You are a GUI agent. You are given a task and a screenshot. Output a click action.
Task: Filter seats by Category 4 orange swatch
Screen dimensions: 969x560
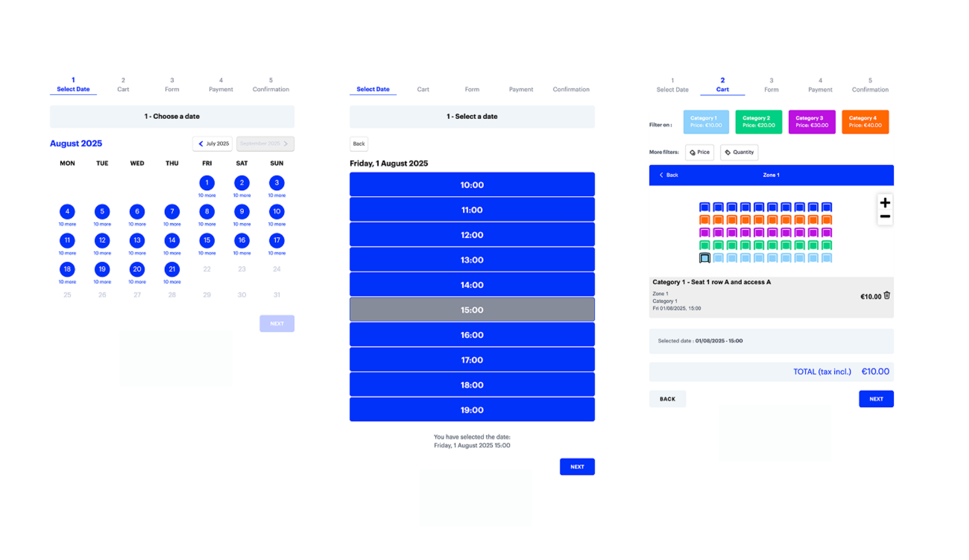coord(865,122)
